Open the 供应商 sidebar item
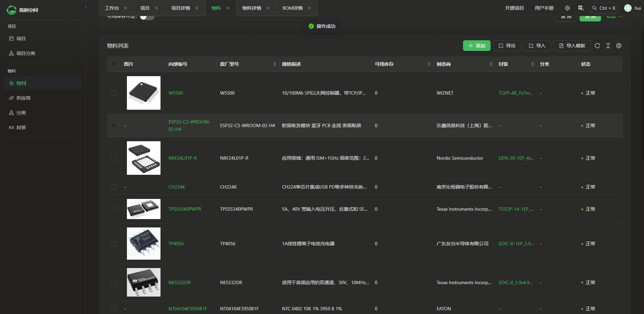644x314 pixels. coord(23,98)
